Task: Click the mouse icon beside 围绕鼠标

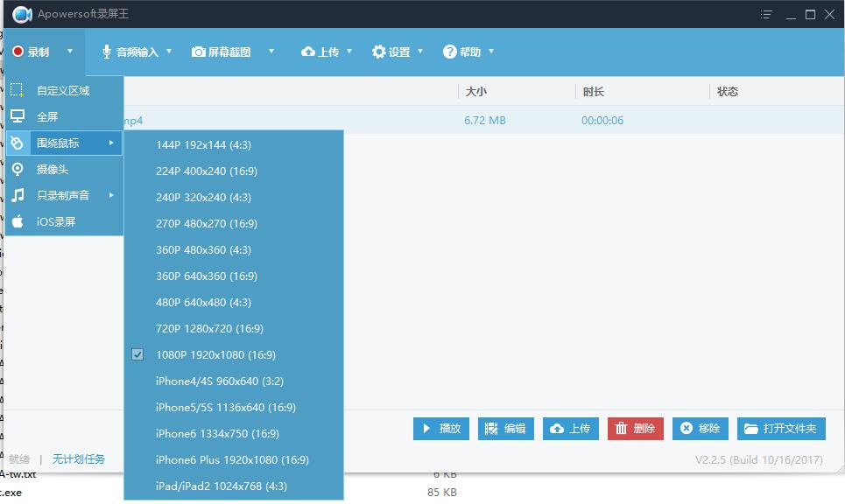Action: coord(18,143)
